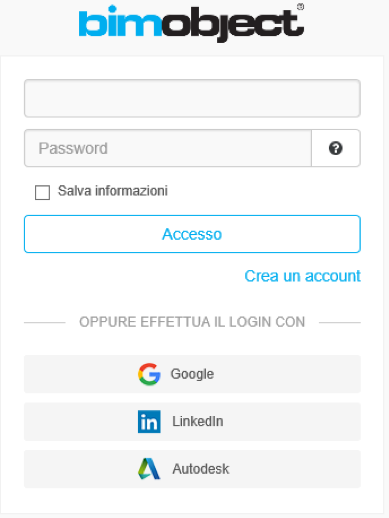Click the colorful Google G logo

[x=149, y=374]
